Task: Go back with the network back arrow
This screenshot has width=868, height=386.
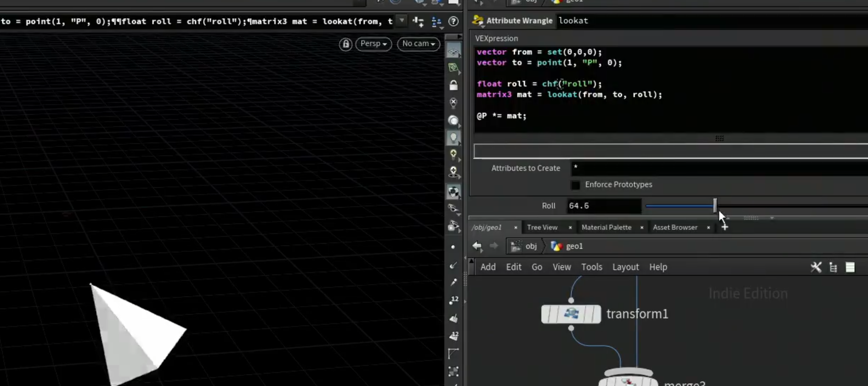Action: [x=477, y=246]
